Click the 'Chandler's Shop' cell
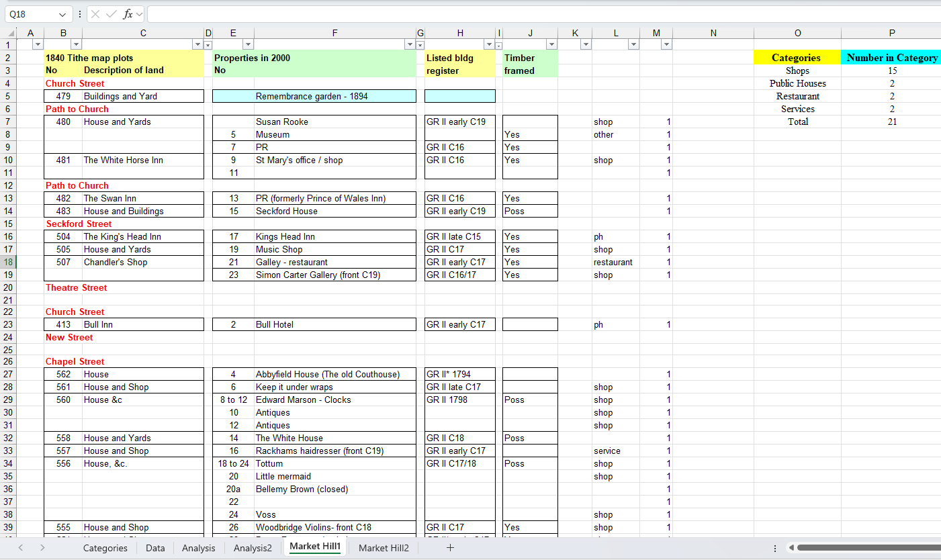941x560 pixels. (142, 262)
